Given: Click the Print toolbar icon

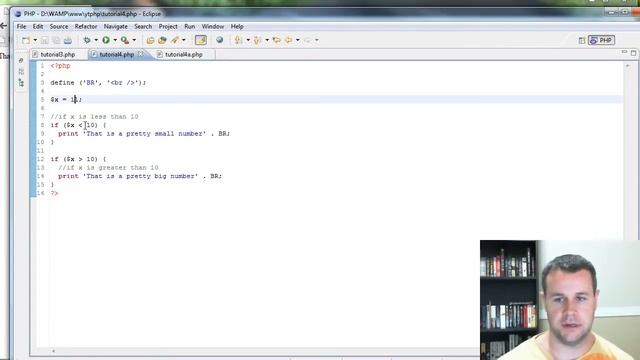Looking at the screenshot, I should pyautogui.click(x=68, y=40).
